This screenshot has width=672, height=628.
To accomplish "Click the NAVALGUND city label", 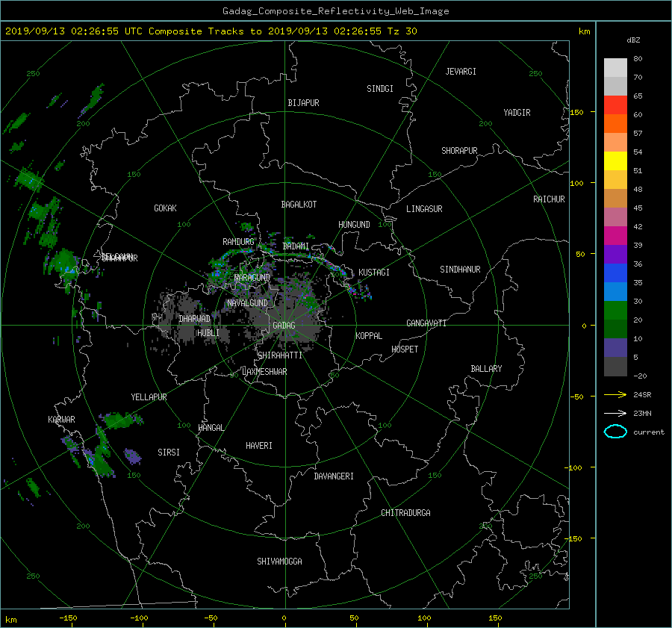I will [247, 303].
